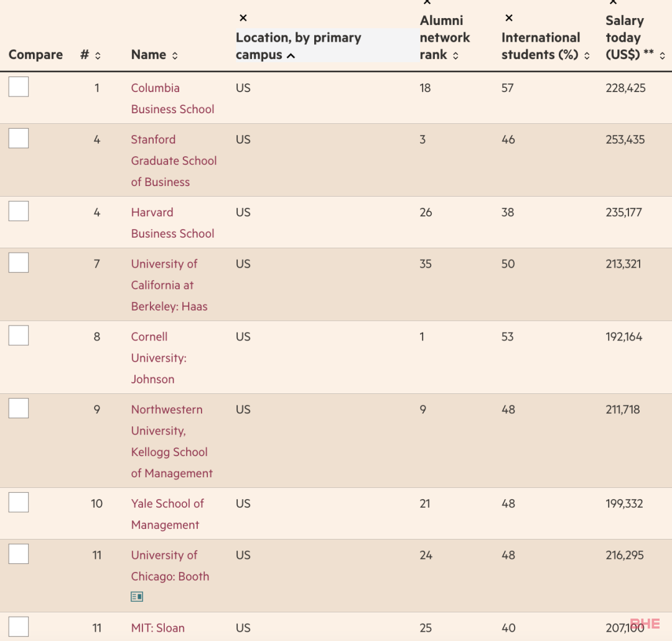Select Chicago Booth salary 216,295
This screenshot has height=641, width=672.
(625, 555)
